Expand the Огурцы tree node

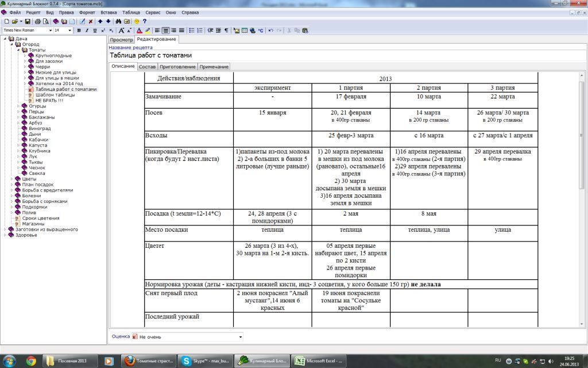click(17, 106)
